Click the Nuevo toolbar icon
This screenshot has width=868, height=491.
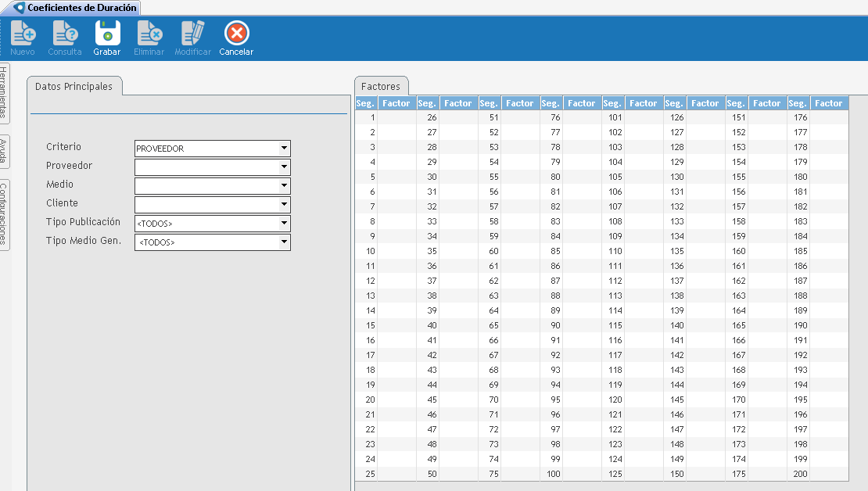click(x=23, y=34)
